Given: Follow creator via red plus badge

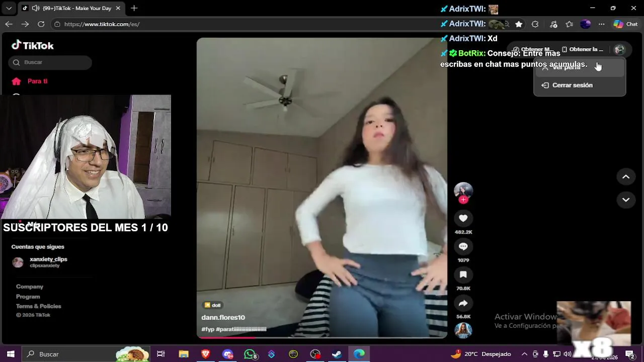Looking at the screenshot, I should [463, 200].
